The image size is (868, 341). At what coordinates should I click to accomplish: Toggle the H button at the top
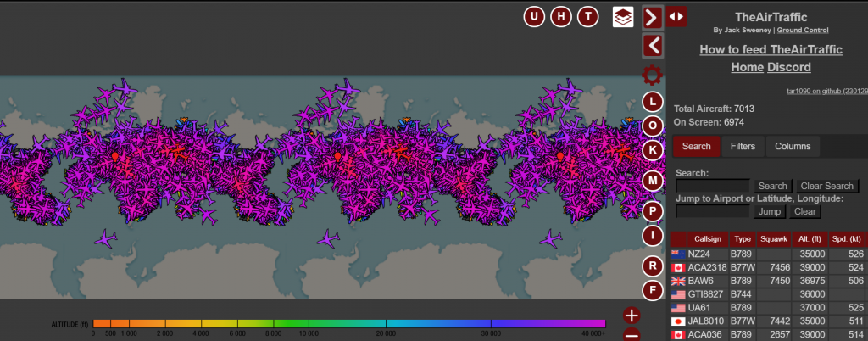tap(560, 17)
